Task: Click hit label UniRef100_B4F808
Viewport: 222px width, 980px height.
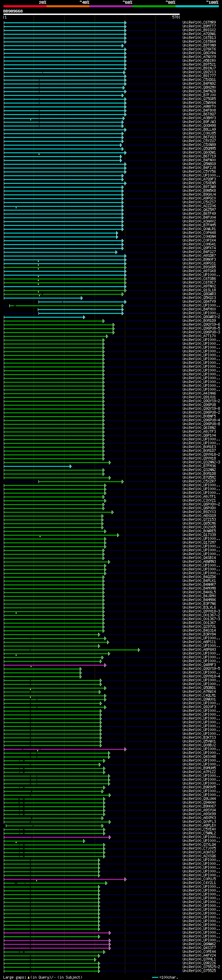Action: (x=199, y=110)
